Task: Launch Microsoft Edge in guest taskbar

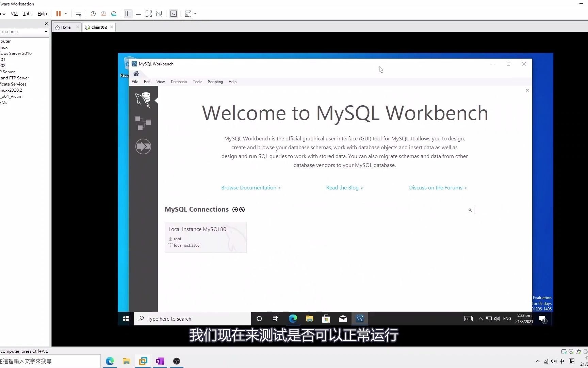Action: [x=293, y=319]
